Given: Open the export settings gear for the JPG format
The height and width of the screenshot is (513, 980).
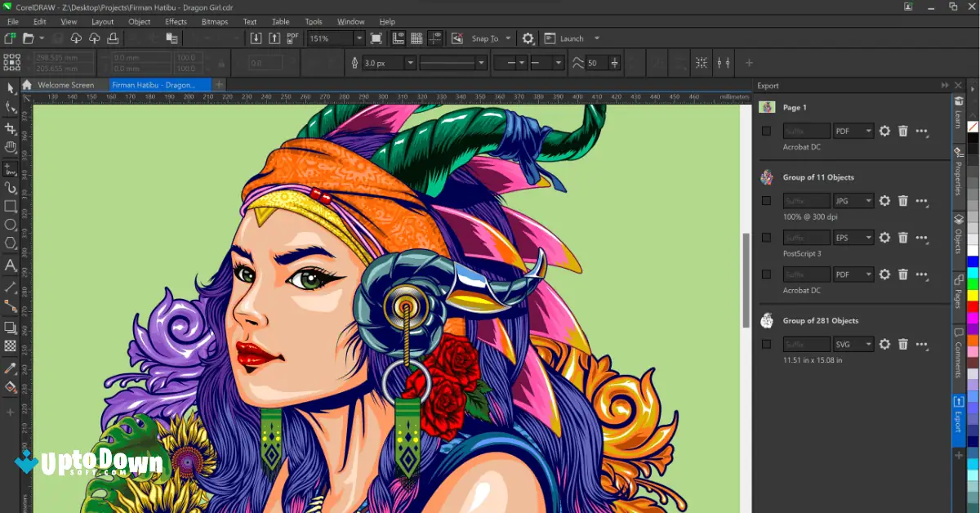Looking at the screenshot, I should (x=884, y=200).
